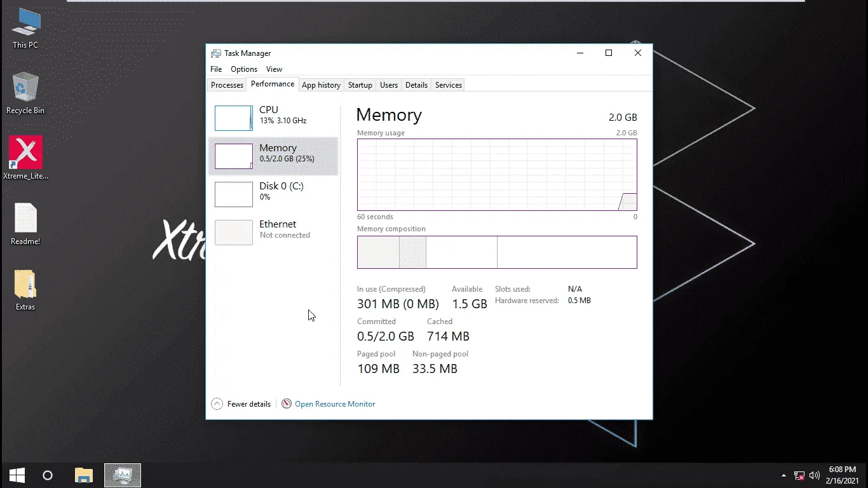The width and height of the screenshot is (868, 488).
Task: Open the Users tab
Action: 389,85
